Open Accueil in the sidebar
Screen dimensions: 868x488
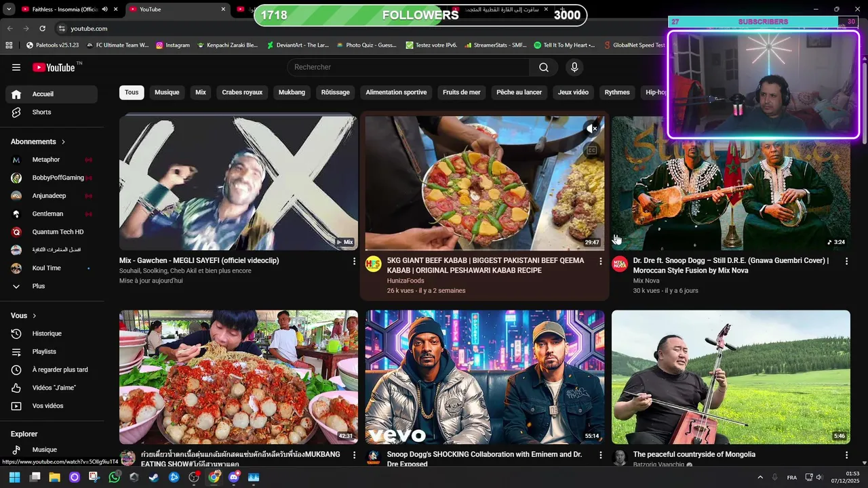coord(52,94)
